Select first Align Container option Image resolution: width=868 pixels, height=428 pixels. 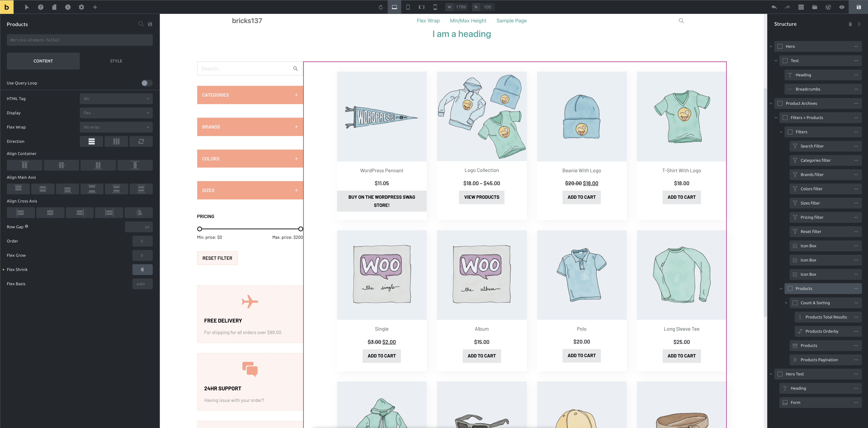[x=24, y=165]
